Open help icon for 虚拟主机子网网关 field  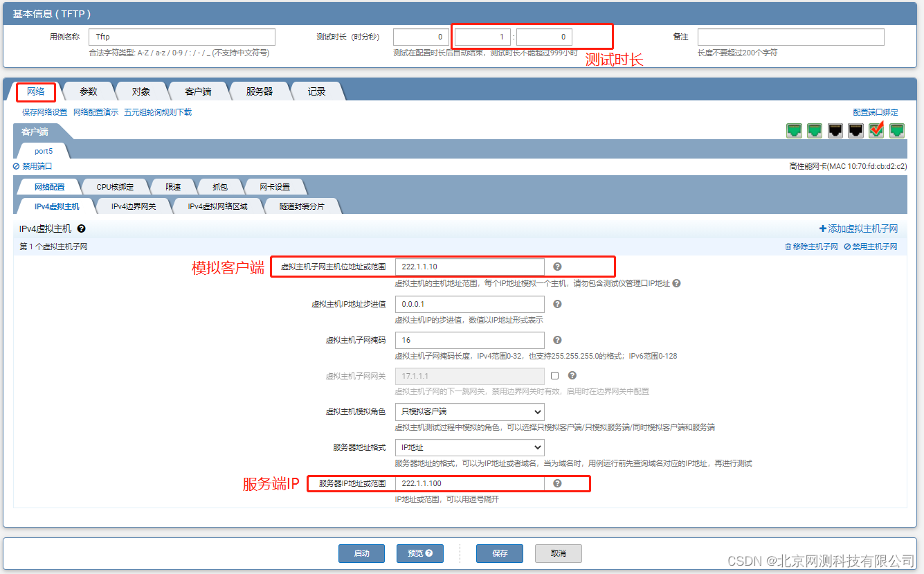click(572, 376)
